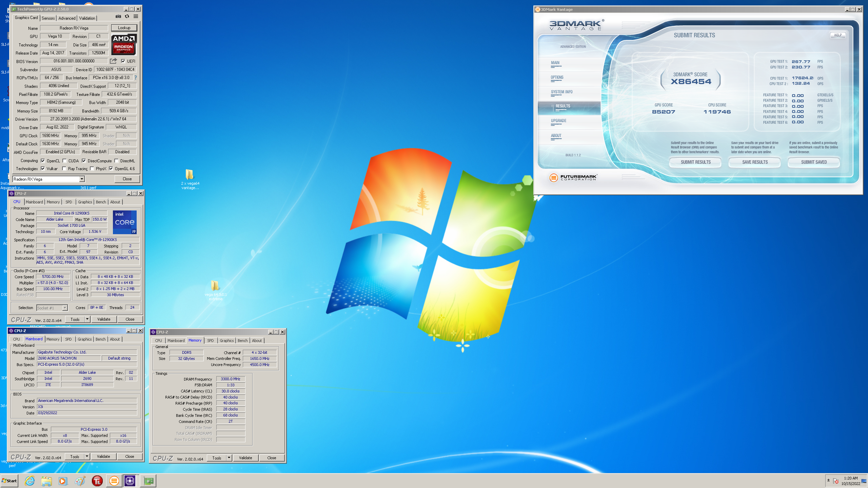This screenshot has width=868, height=488.
Task: Toggle the Ray Tracing checkbox
Action: (64, 168)
